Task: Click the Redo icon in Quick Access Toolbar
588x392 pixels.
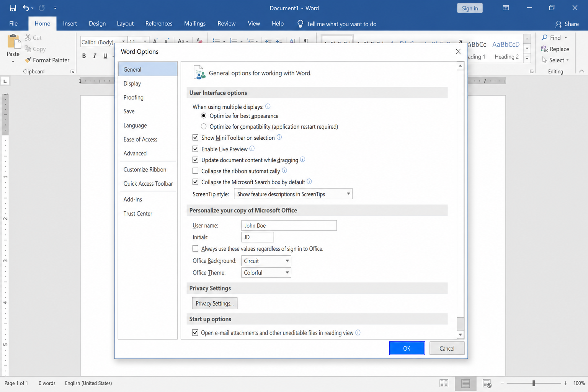Action: click(42, 8)
